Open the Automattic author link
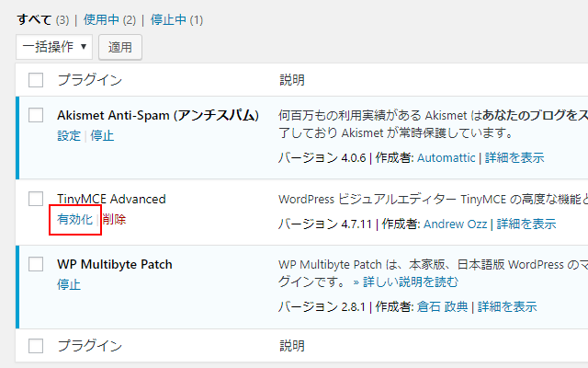The height and width of the screenshot is (368, 588). point(447,158)
